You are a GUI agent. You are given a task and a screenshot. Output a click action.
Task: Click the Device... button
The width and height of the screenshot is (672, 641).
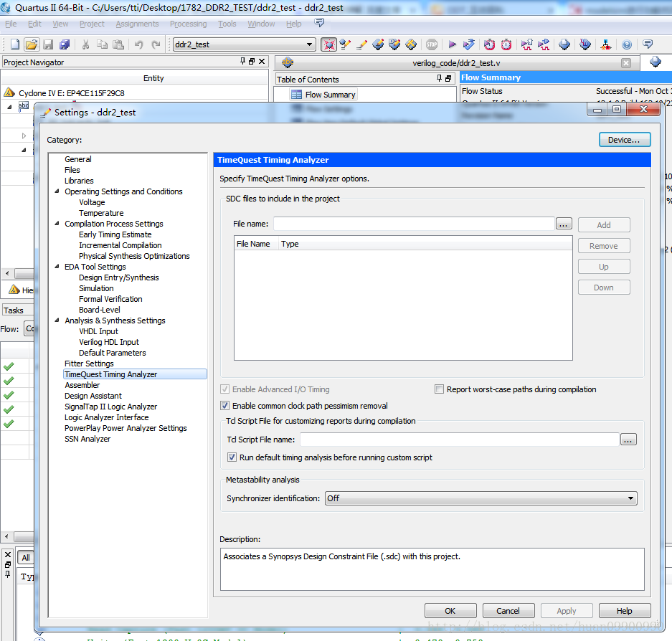coord(625,140)
